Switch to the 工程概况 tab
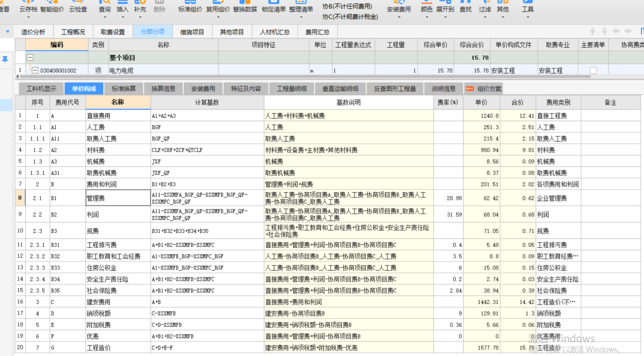This screenshot has width=644, height=356. (73, 32)
